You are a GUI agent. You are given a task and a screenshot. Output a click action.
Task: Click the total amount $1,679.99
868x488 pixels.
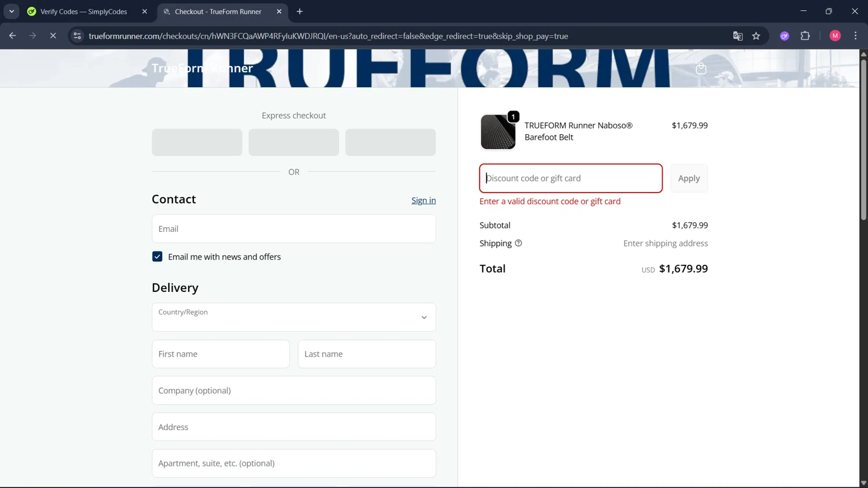(x=683, y=268)
